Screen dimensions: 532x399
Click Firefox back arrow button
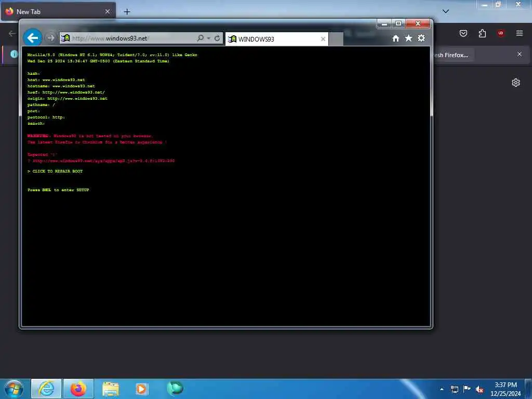tap(12, 33)
